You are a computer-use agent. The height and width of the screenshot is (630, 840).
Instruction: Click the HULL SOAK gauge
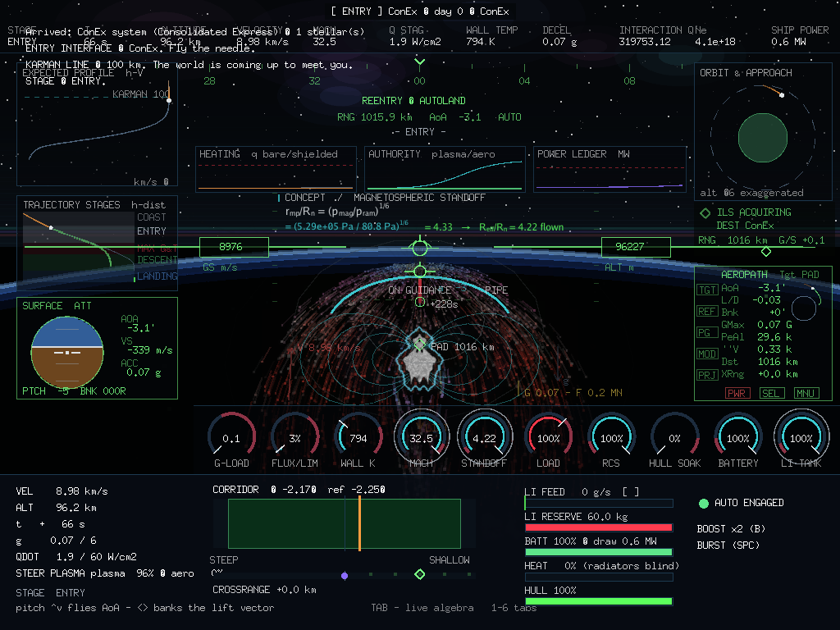[675, 437]
